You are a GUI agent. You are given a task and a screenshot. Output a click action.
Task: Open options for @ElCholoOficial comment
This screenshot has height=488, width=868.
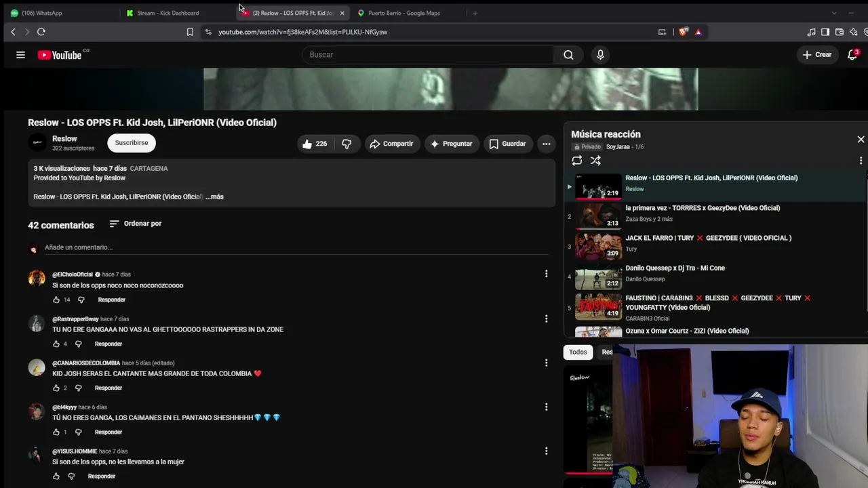[x=546, y=274]
